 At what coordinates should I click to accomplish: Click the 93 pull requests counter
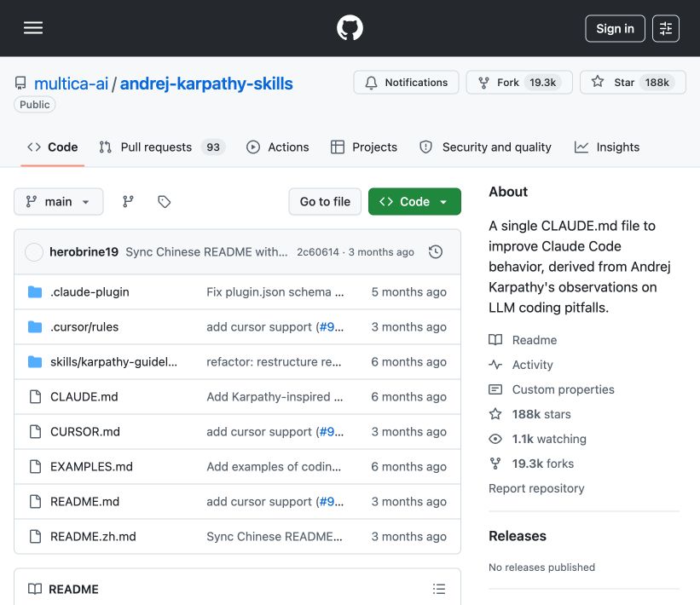point(213,147)
